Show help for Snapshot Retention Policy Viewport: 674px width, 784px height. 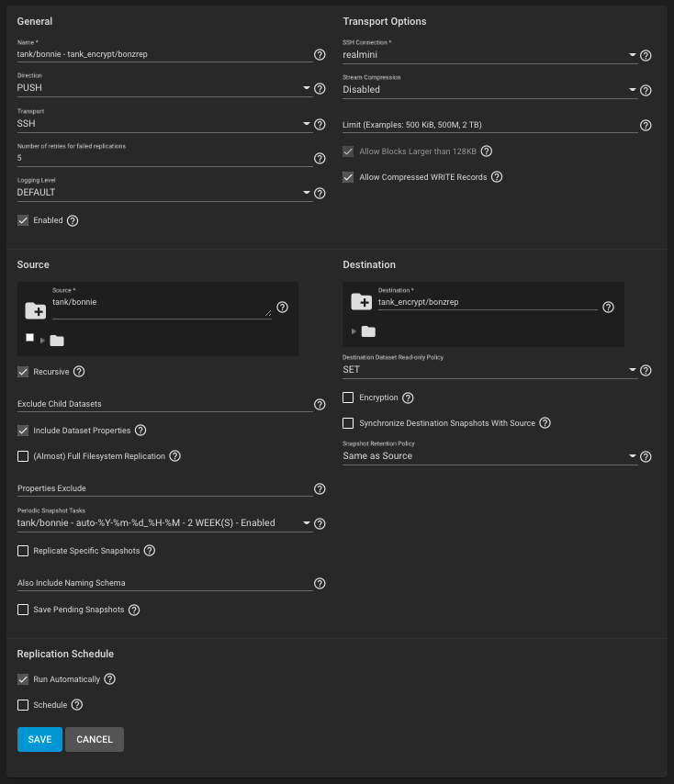(646, 456)
